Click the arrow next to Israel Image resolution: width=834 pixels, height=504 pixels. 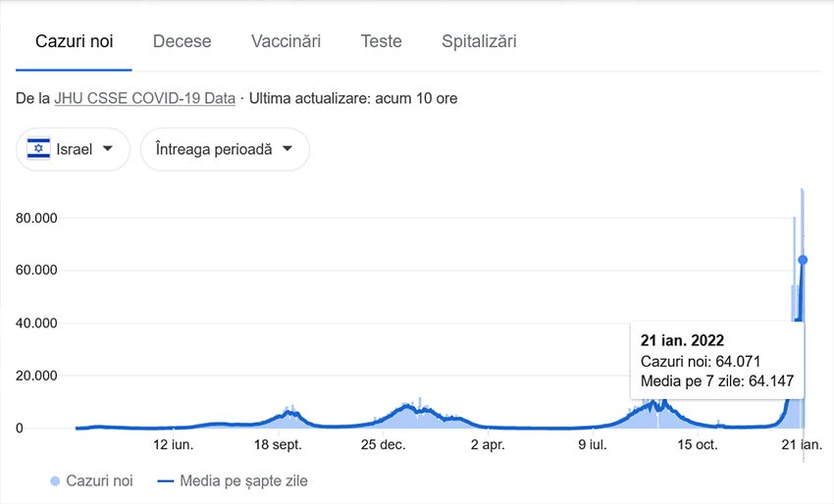click(x=108, y=148)
